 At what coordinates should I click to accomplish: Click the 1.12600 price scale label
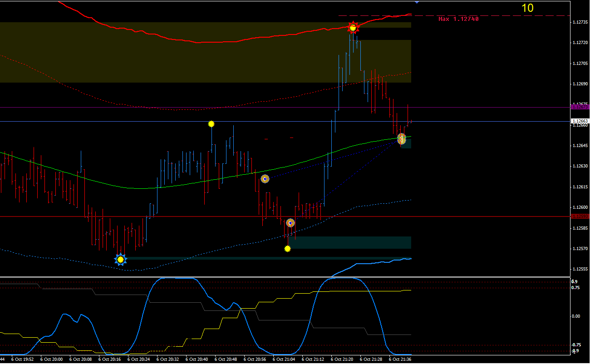click(x=580, y=207)
